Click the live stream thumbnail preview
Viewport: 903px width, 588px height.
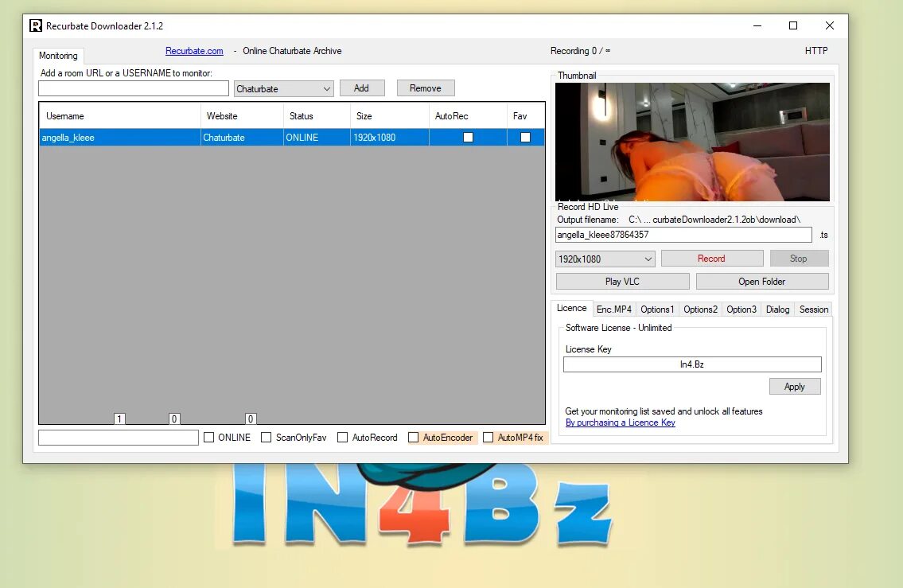pos(692,142)
